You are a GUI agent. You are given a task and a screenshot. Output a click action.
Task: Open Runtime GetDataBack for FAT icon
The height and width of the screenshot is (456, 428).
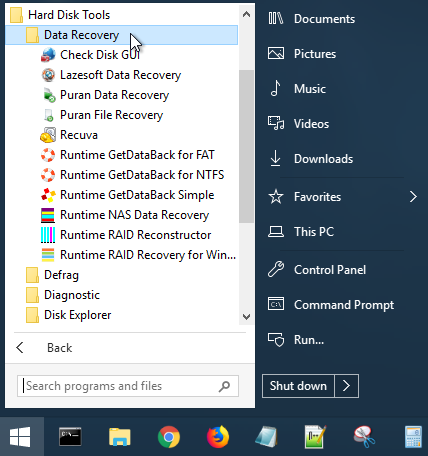coord(48,155)
